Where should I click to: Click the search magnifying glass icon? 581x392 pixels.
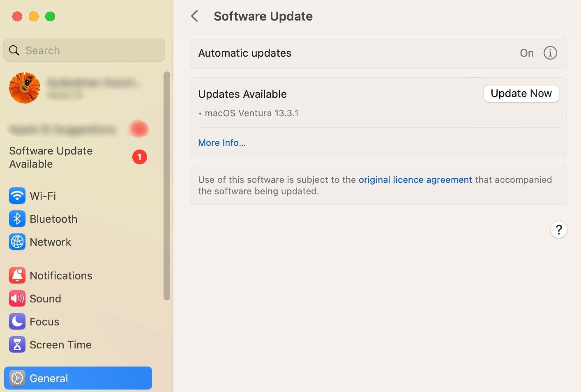(x=14, y=51)
